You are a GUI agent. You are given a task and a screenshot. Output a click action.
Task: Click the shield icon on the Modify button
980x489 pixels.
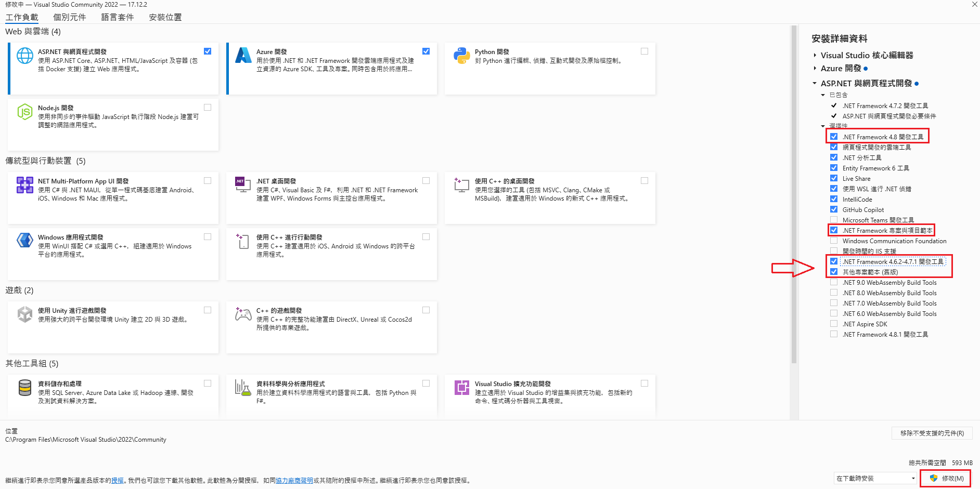click(x=934, y=478)
